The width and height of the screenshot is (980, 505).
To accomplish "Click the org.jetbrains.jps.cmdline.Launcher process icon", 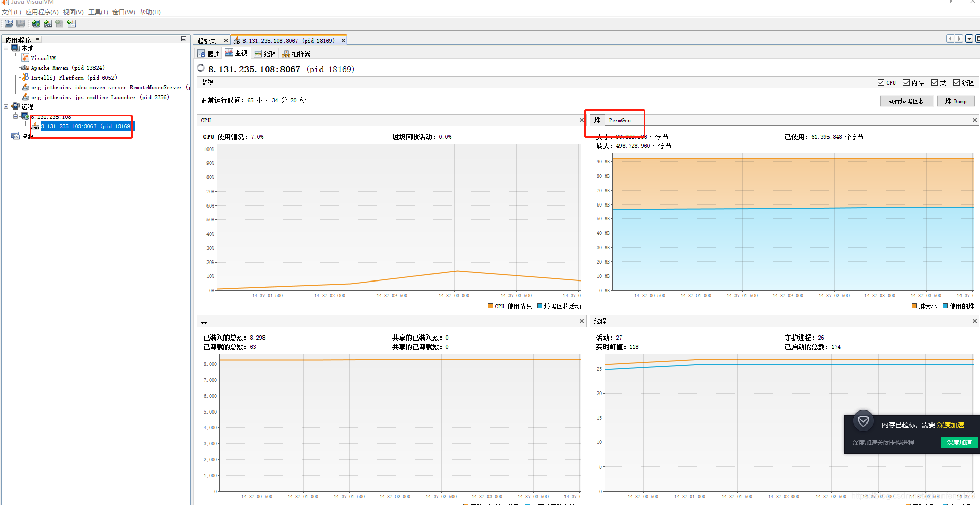I will [x=25, y=97].
